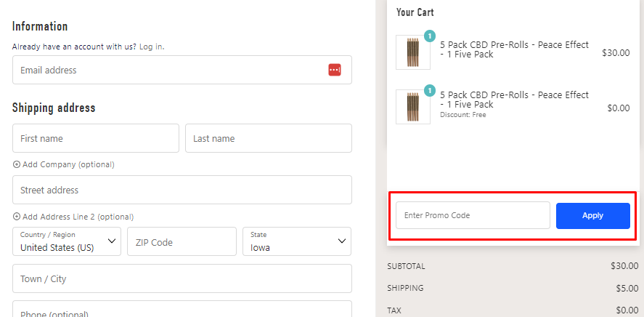
Task: Click the SHIPPING amount $5.00
Action: click(x=627, y=289)
